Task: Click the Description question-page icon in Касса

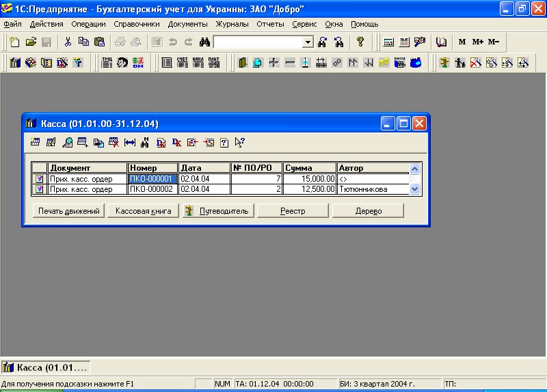Action: [x=224, y=142]
